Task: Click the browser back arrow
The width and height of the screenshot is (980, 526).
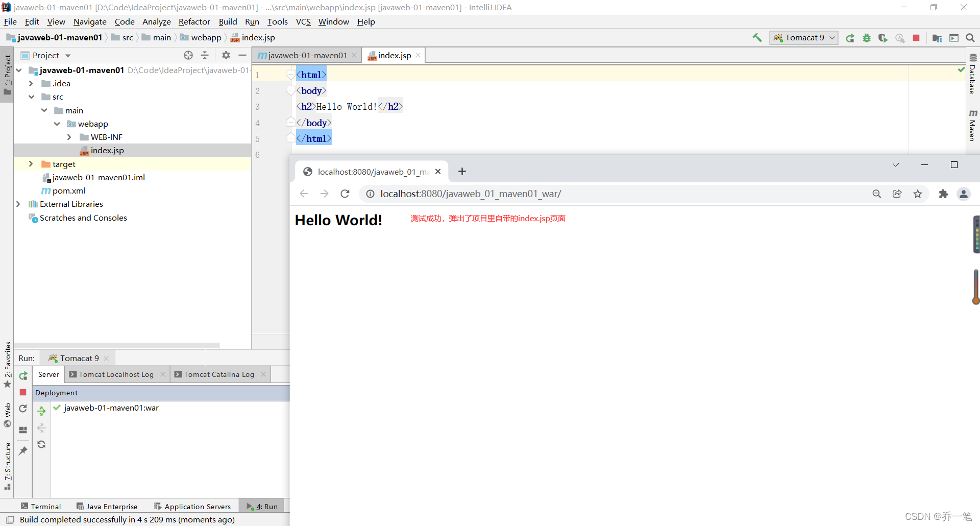Action: [304, 194]
